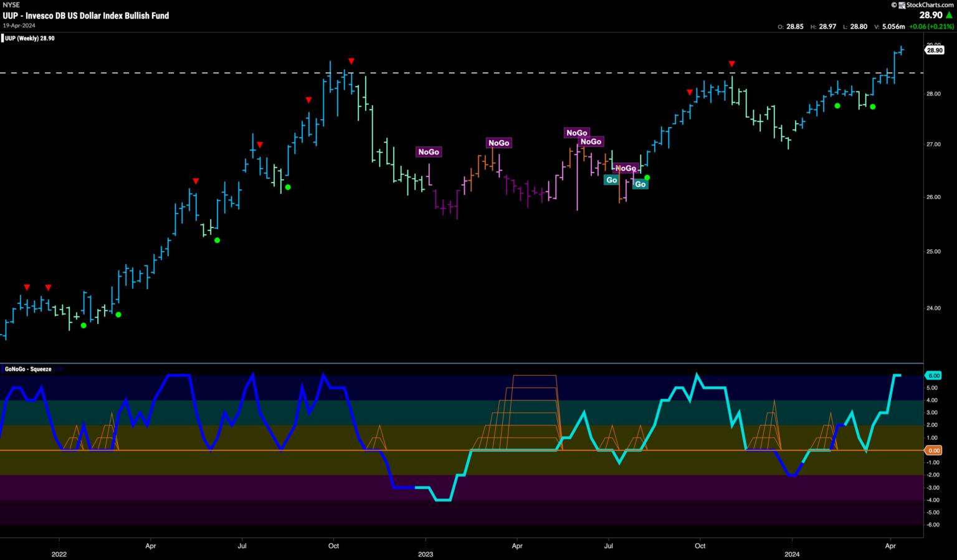Click the blue swatch beside GoNoGo - Squeeze
The height and width of the screenshot is (560, 957).
tap(2, 369)
